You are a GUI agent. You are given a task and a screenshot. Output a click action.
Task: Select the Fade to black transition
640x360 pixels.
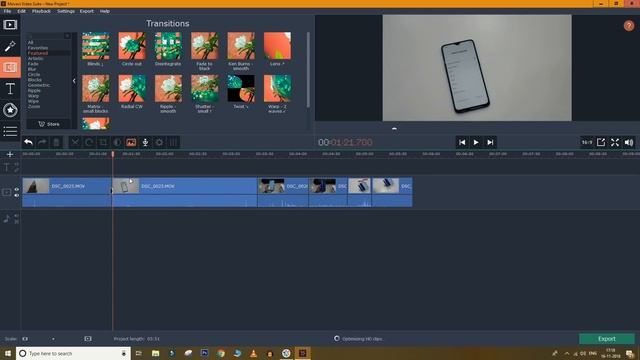tap(204, 46)
